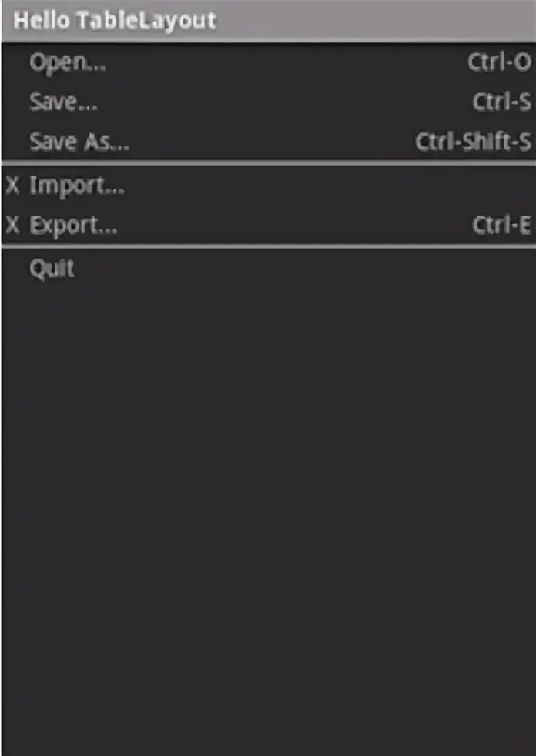Click the Ctrl-S shortcut text

coord(502,102)
